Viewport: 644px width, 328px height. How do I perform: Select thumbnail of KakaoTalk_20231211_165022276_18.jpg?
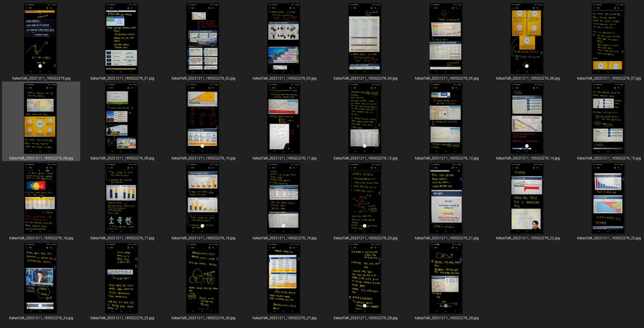coord(202,198)
